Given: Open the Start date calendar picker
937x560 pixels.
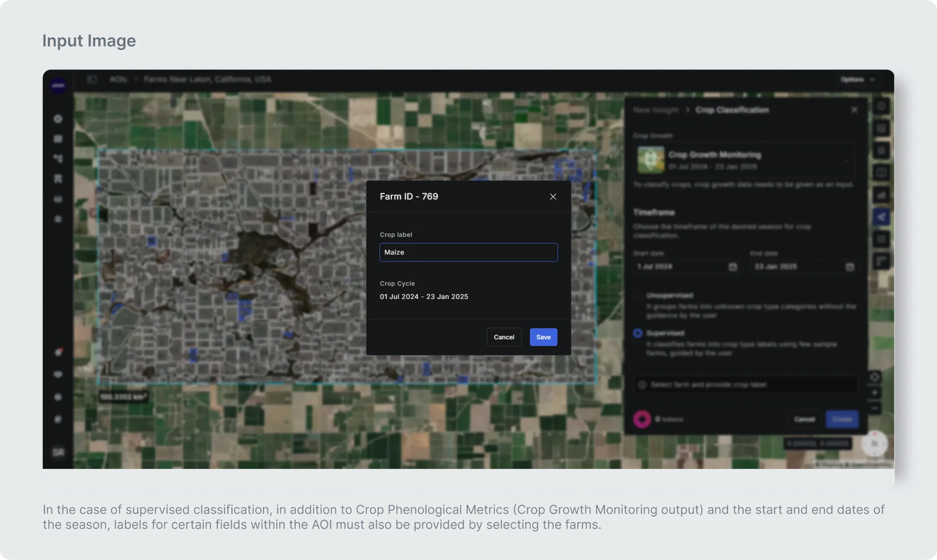Looking at the screenshot, I should [x=732, y=267].
